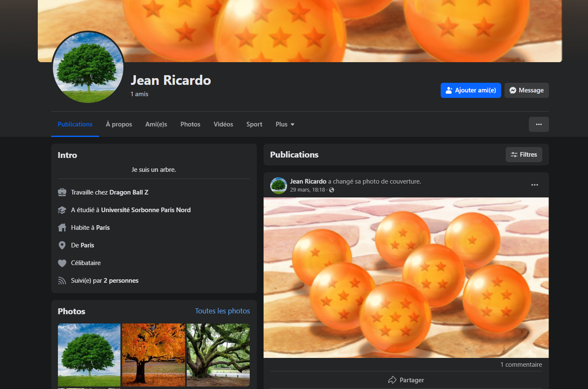Click the graduation cap education icon
Screen dimensions: 588x389
click(62, 210)
